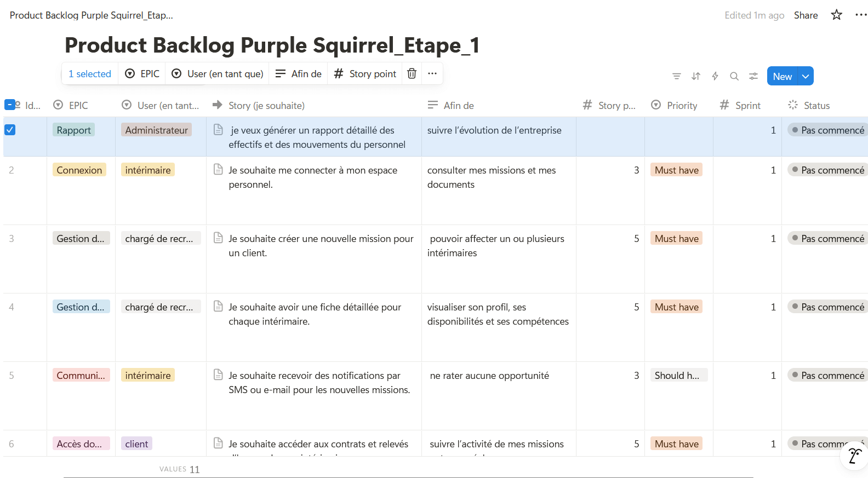Click the search magnifier icon
Image resolution: width=868 pixels, height=478 pixels.
[734, 76]
